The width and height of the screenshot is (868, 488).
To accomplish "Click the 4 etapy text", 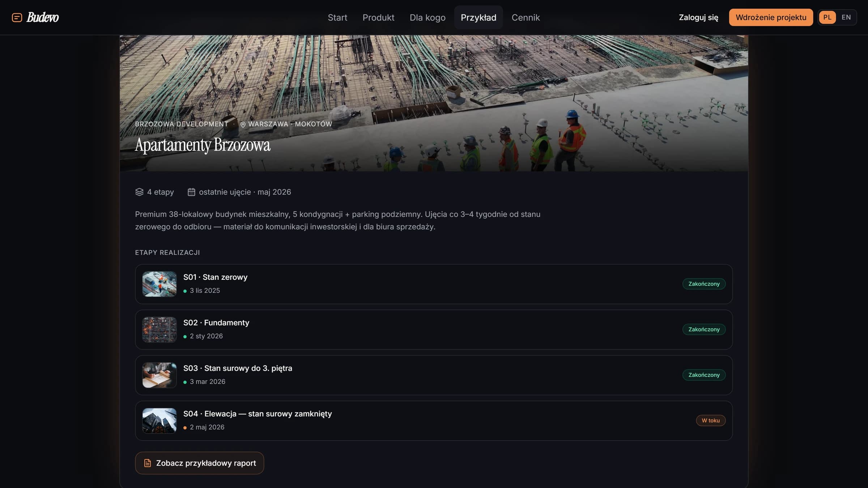I will coord(160,192).
